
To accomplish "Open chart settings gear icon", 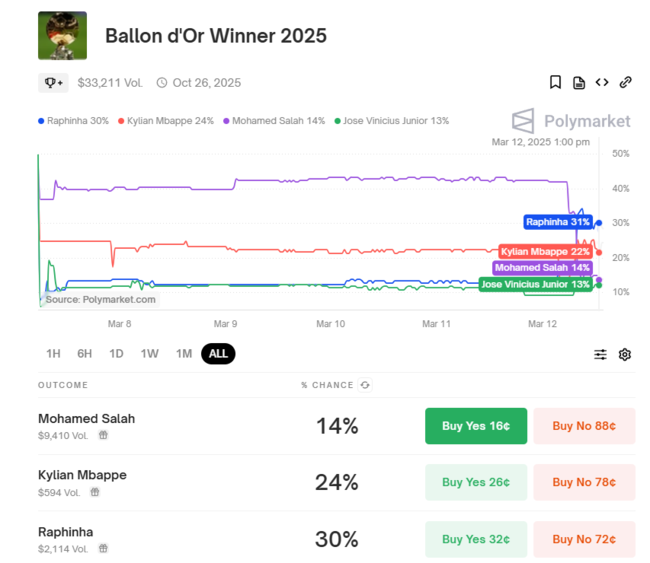I will pos(625,354).
